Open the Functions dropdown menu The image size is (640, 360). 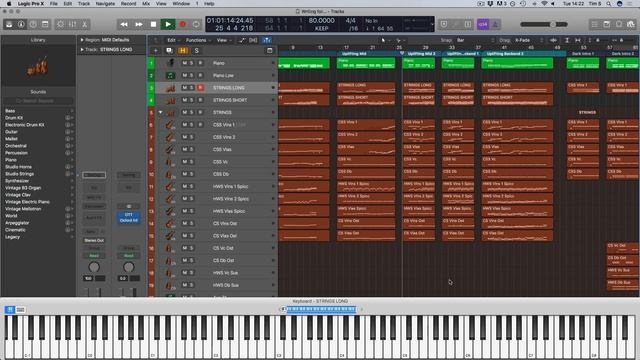point(198,40)
